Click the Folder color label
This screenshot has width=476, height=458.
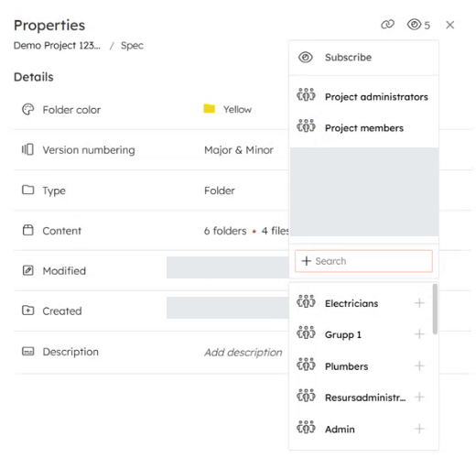[71, 110]
